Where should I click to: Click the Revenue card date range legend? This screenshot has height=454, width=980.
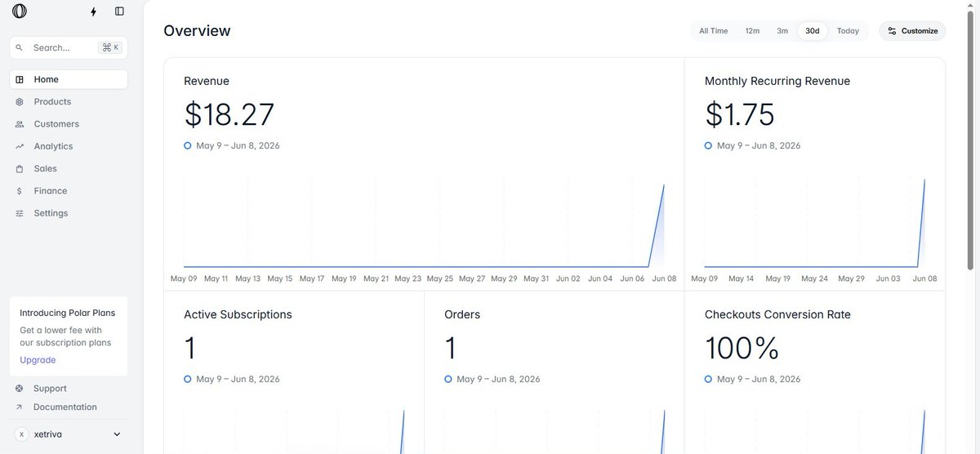coord(232,145)
